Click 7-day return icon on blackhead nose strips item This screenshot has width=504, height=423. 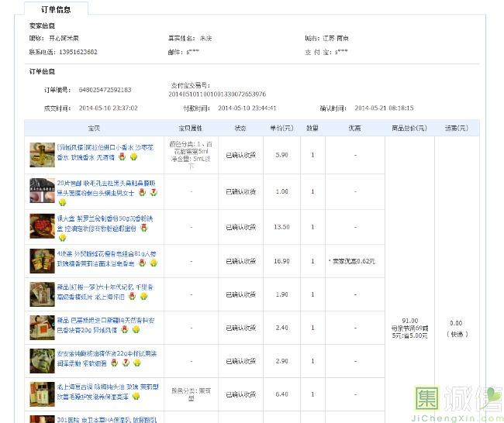coord(153,192)
